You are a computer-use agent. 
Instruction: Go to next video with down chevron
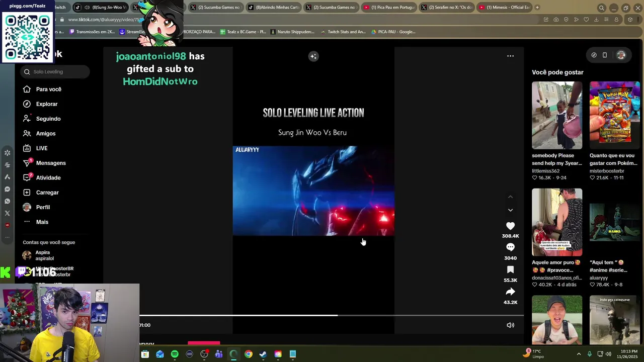(x=510, y=210)
